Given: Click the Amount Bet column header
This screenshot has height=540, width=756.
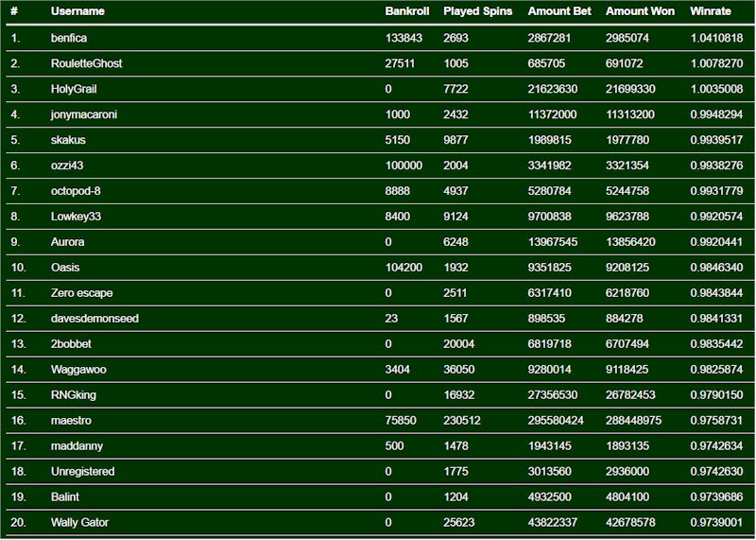Looking at the screenshot, I should click(559, 11).
